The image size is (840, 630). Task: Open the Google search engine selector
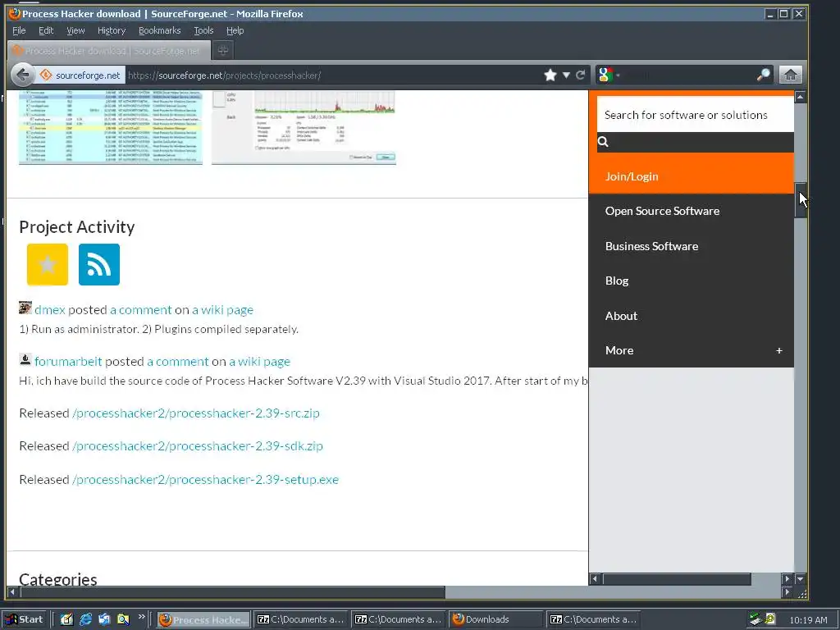tap(609, 75)
